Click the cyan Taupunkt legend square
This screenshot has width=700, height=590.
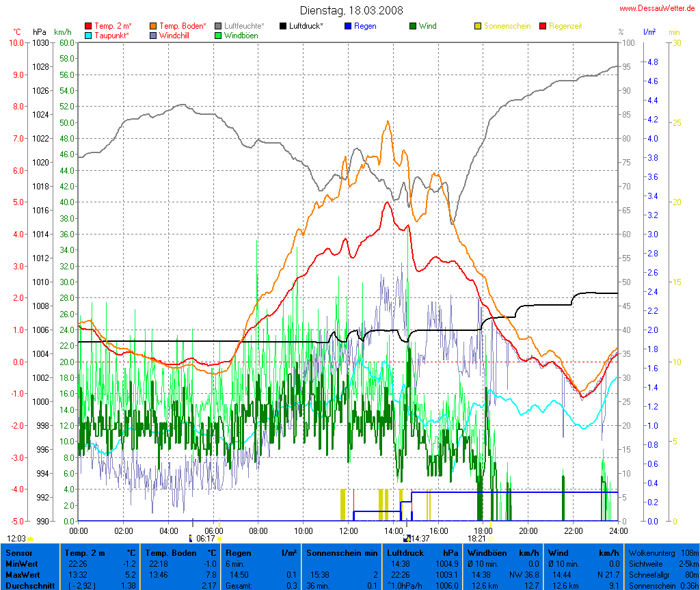(88, 36)
